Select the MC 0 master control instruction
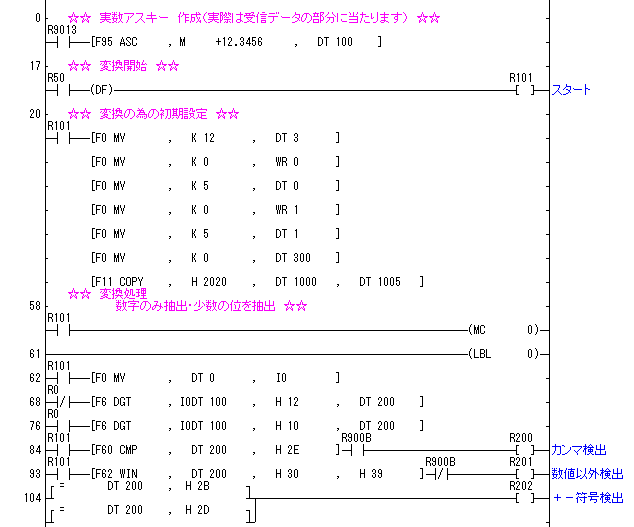 click(x=503, y=329)
